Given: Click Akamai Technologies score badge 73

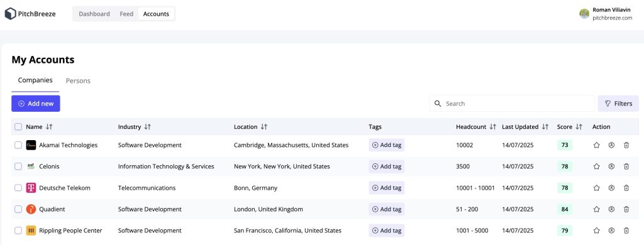Looking at the screenshot, I should pos(564,145).
